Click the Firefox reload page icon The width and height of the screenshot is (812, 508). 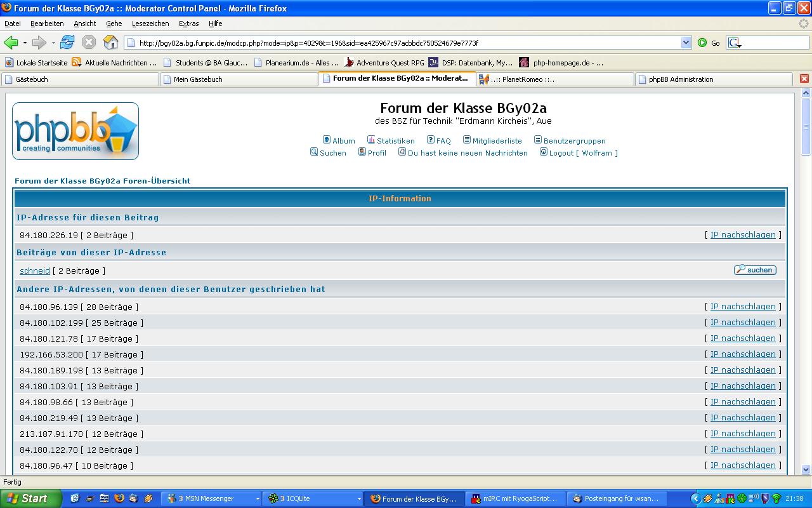point(67,43)
